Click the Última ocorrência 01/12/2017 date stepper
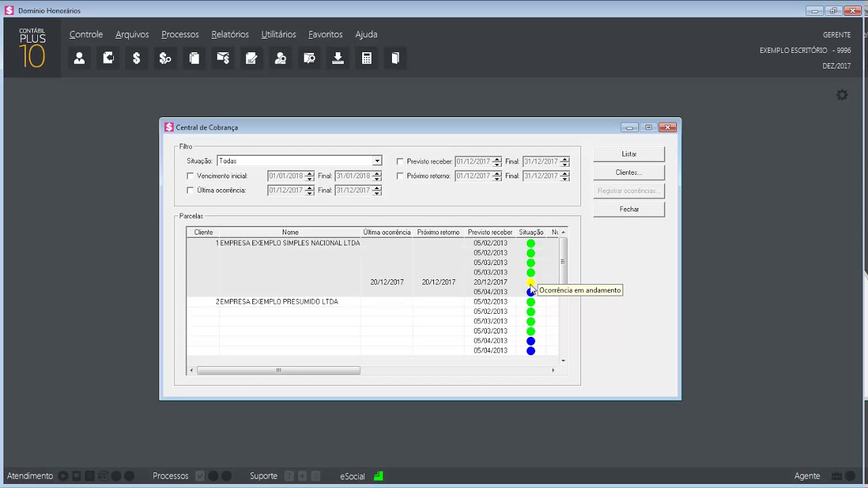Screen dimensions: 868x488 pyautogui.click(x=310, y=190)
